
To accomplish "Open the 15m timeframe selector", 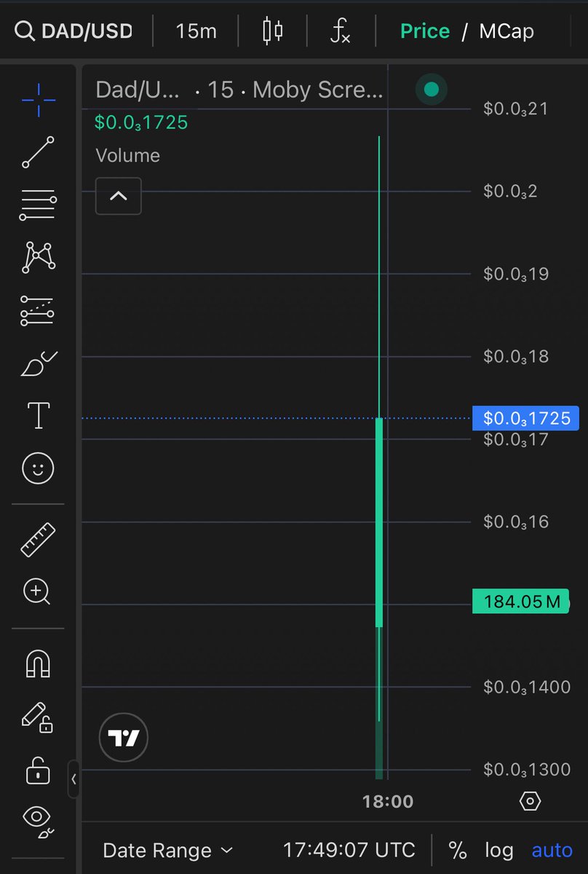I will 196,31.
